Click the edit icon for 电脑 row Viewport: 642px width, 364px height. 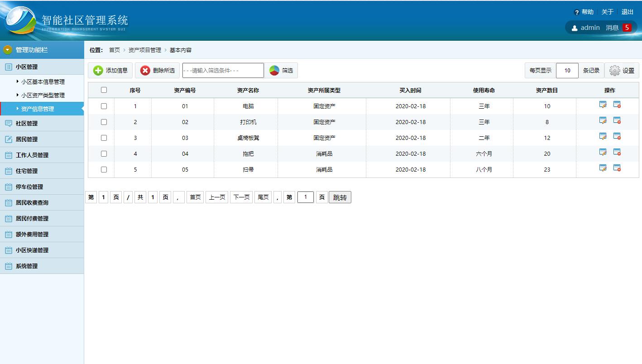[603, 105]
